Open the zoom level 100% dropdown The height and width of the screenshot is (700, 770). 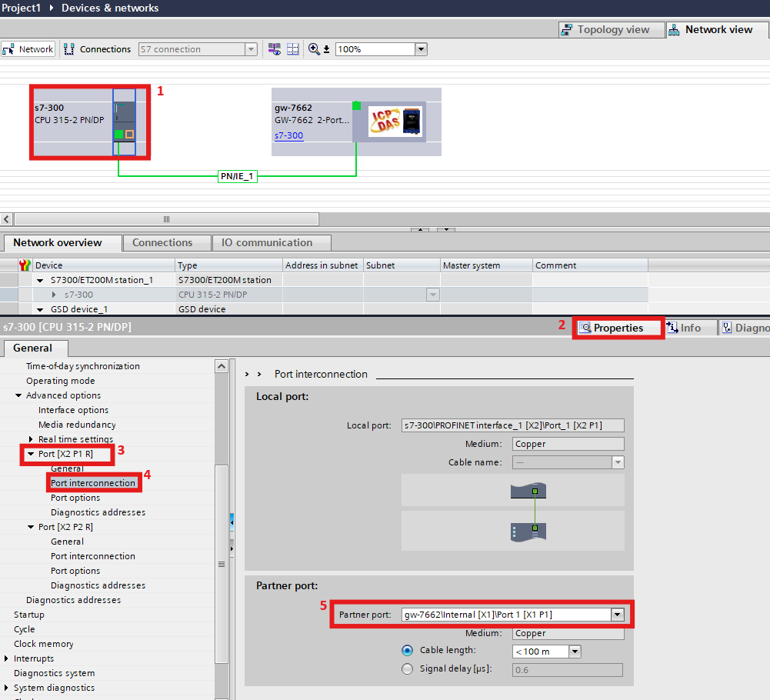click(421, 49)
